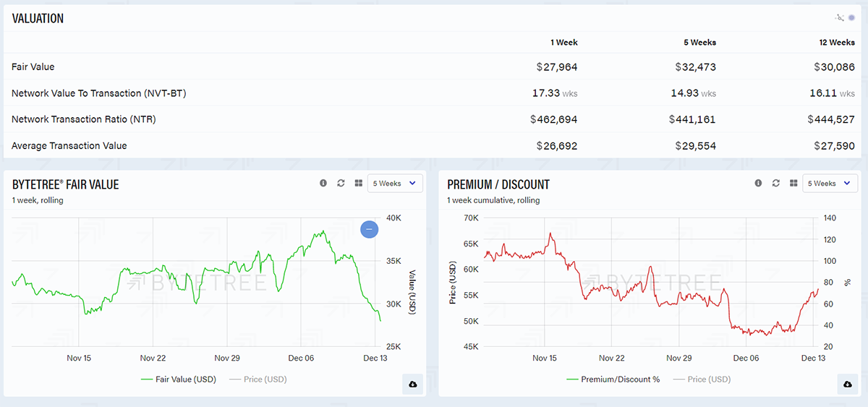Viewport: 868px width, 407px height.
Task: Open the 5 Weeks dropdown on Premium / Discount chart
Action: click(x=830, y=184)
